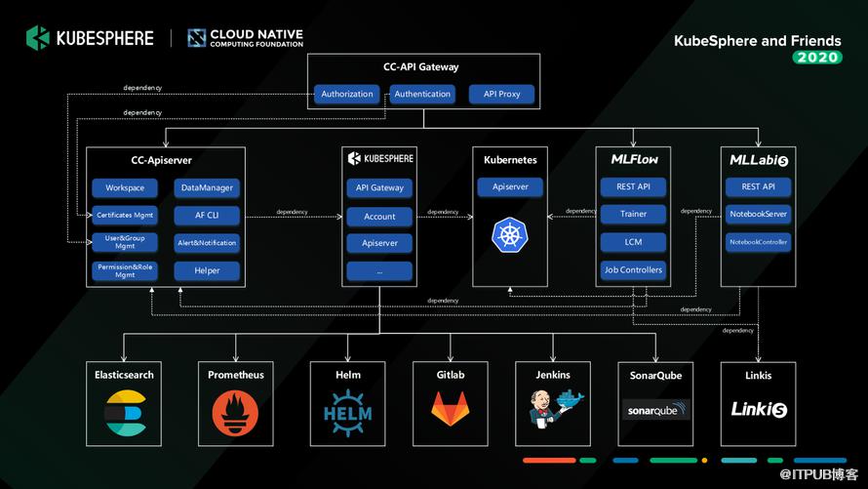Click the SonarQube label text

point(656,376)
